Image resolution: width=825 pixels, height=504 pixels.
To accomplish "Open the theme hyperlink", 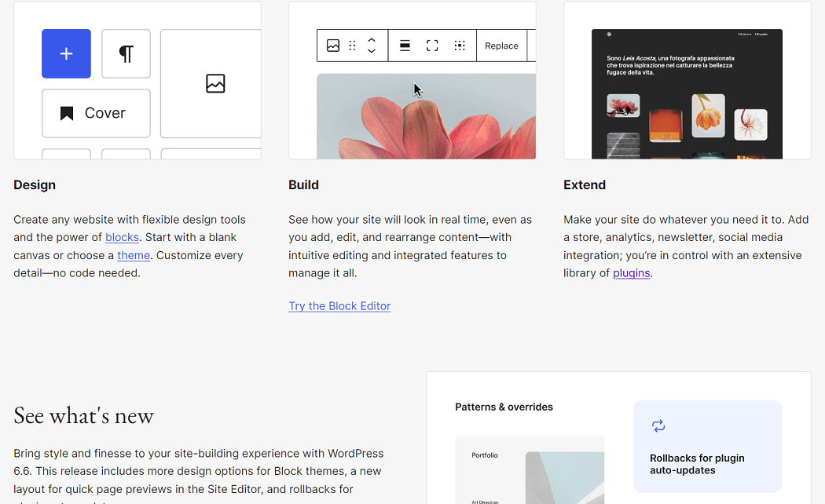I will 134,255.
